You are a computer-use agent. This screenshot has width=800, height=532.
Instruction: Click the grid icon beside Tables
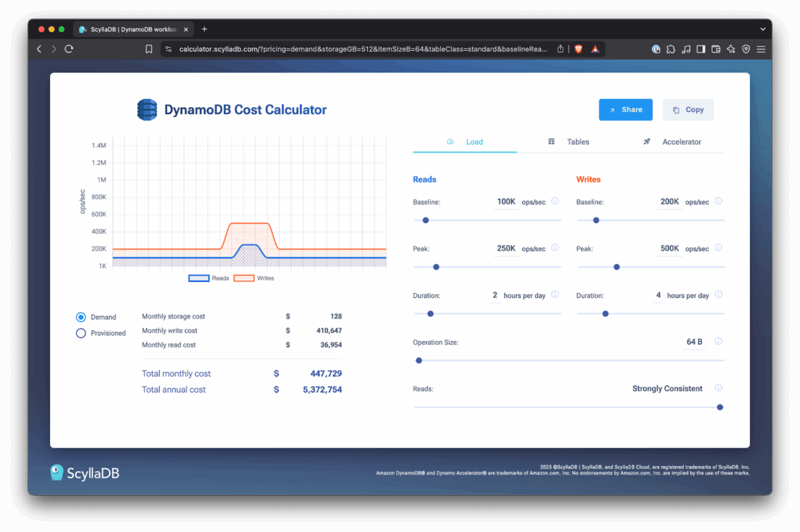[551, 142]
